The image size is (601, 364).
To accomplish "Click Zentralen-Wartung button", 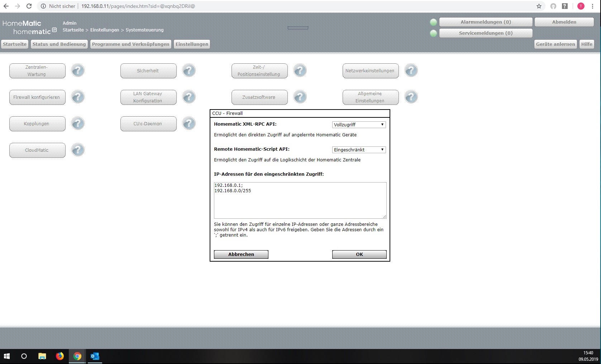I will coord(37,71).
